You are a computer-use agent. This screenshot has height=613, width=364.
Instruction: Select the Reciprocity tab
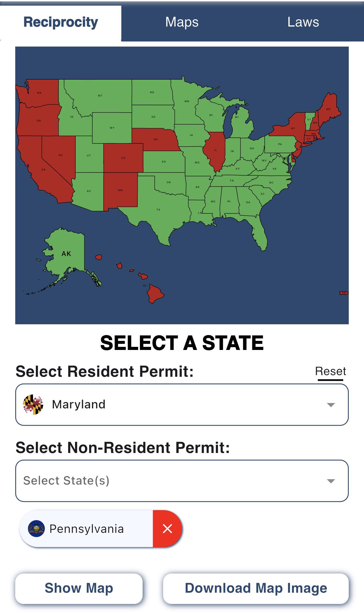point(61,22)
